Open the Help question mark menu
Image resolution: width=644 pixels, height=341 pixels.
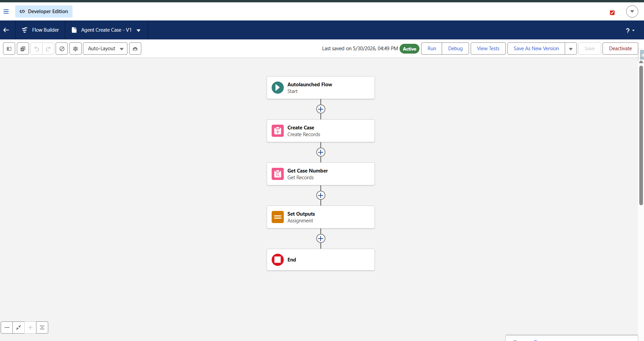[x=630, y=30]
